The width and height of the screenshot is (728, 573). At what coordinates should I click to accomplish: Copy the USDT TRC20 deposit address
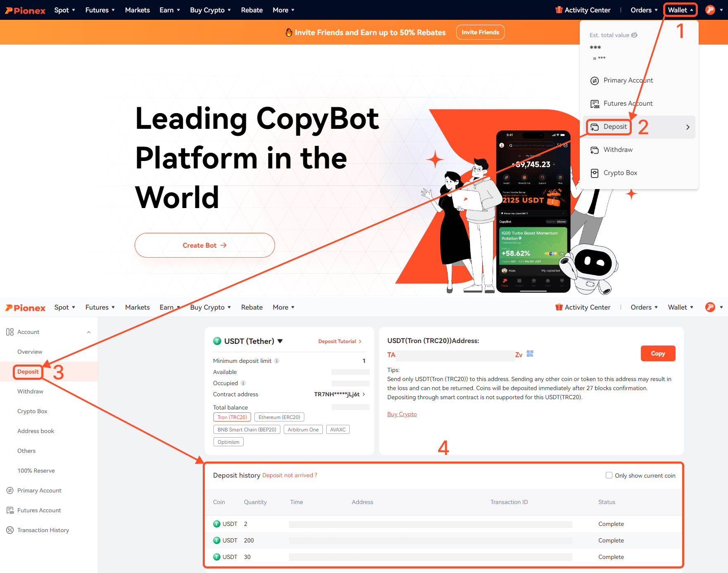point(658,353)
